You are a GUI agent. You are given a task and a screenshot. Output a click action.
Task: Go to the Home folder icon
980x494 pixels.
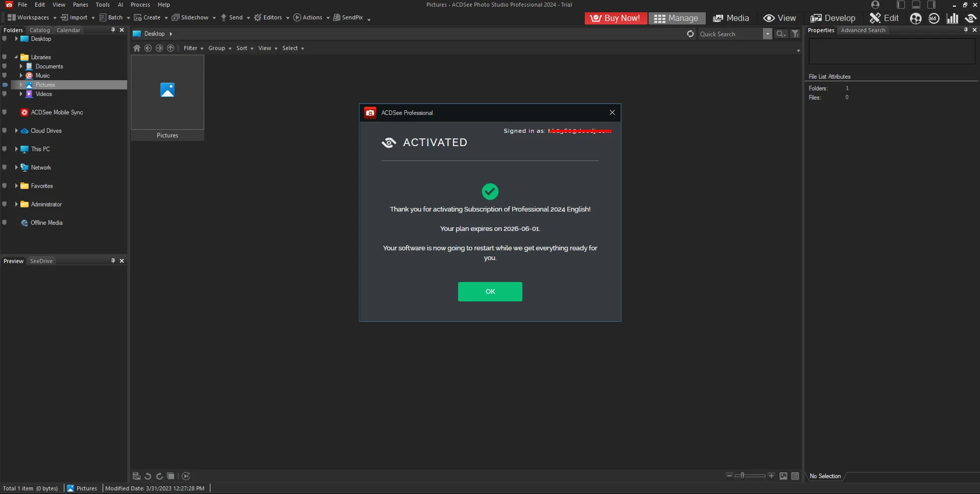[x=137, y=48]
